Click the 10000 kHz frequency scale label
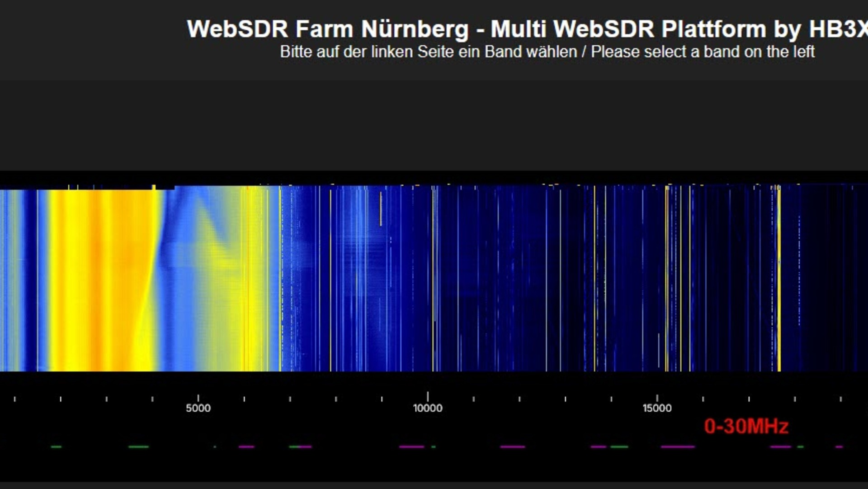Image resolution: width=868 pixels, height=489 pixels. coord(428,408)
